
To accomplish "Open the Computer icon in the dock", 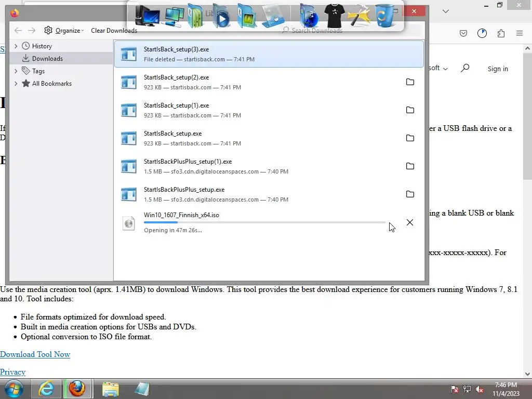I will [147, 16].
